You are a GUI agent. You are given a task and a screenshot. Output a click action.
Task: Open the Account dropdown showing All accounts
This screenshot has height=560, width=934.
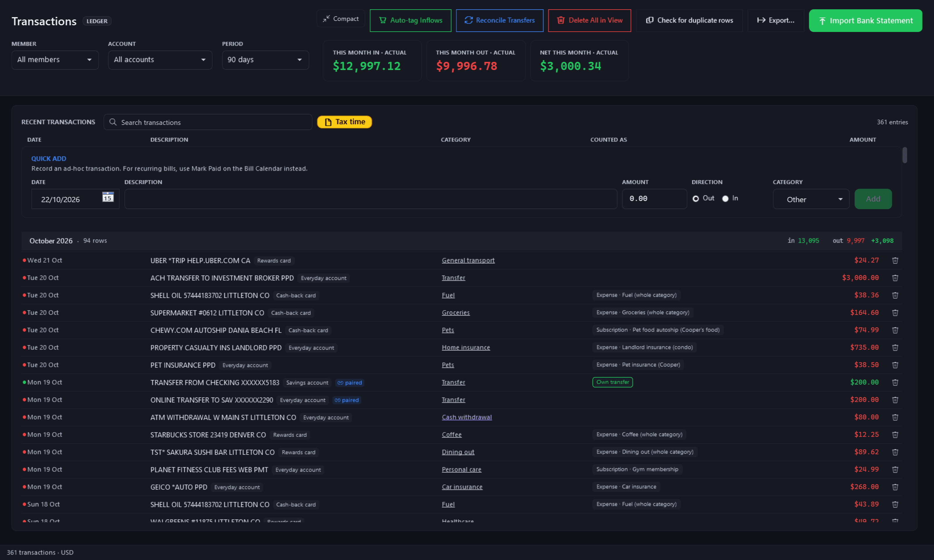point(160,60)
